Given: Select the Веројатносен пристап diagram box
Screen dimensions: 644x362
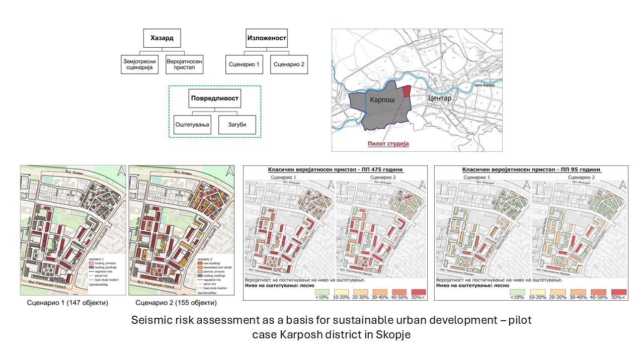Looking at the screenshot, I should (185, 64).
